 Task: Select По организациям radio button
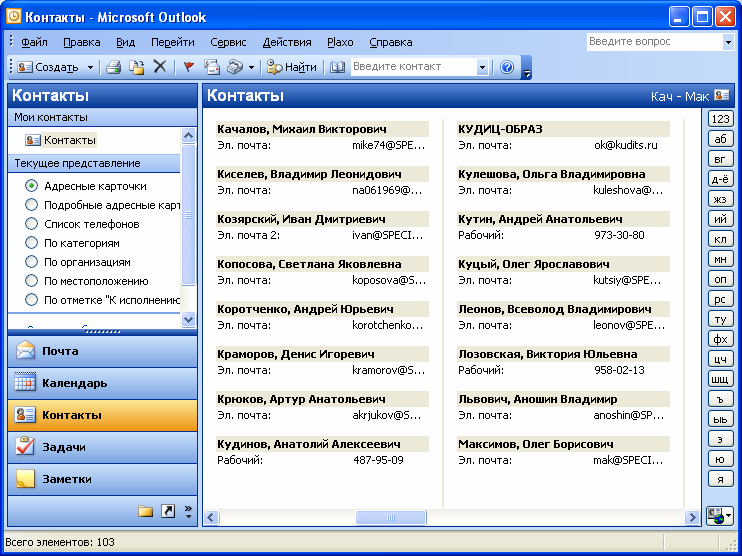(x=31, y=262)
